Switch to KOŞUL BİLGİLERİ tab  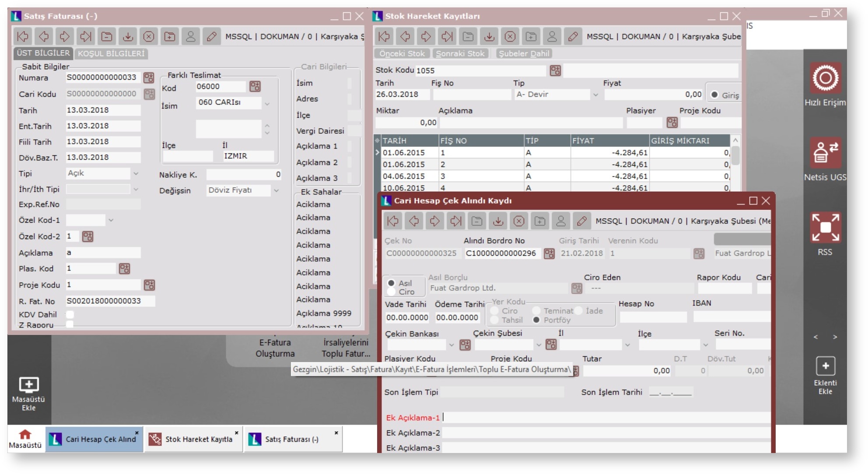click(x=111, y=53)
